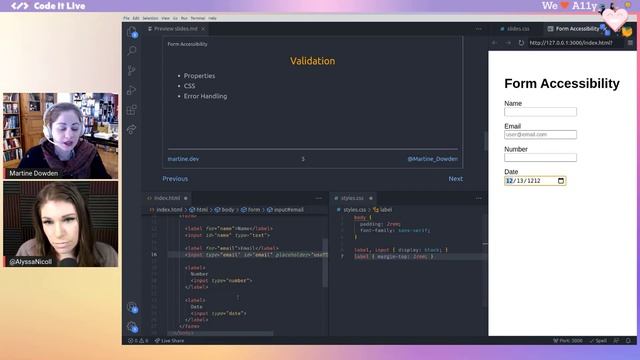
Task: Open the Selection menu
Action: (150, 18)
